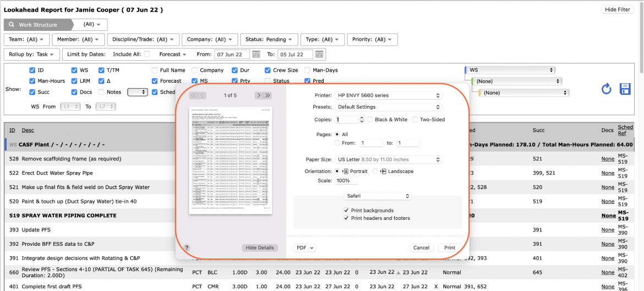Screen dimensions: 644x291
Task: Click the From date field 07 Jun 22
Action: click(x=232, y=54)
